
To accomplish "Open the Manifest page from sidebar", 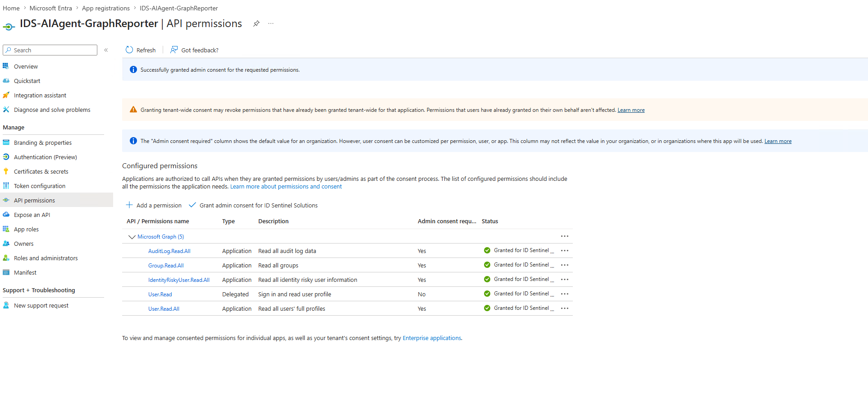I will (25, 272).
